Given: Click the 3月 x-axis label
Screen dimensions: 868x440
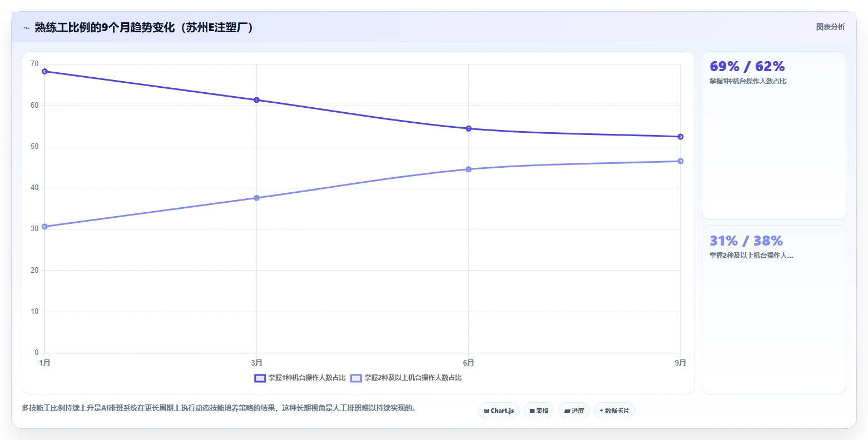Looking at the screenshot, I should pyautogui.click(x=256, y=363).
